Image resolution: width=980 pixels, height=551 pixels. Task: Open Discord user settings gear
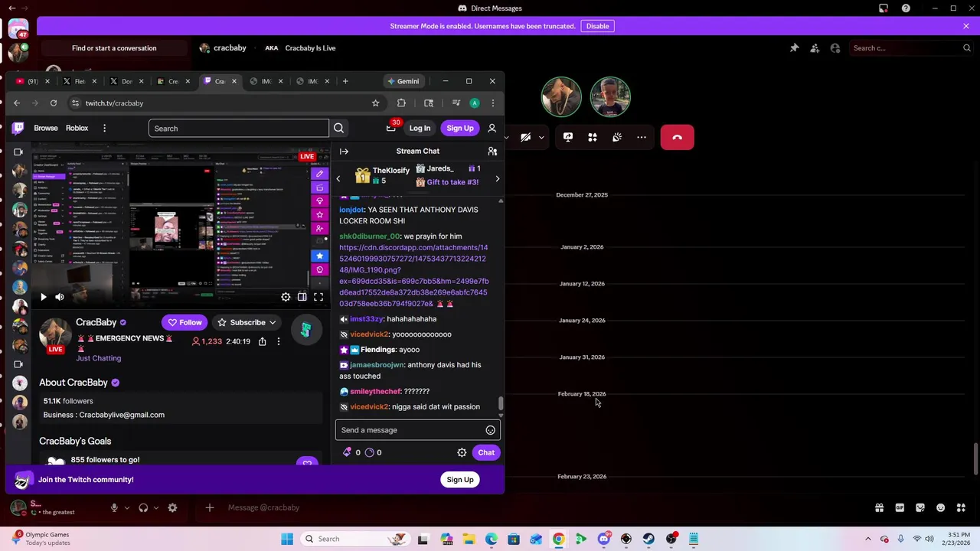pyautogui.click(x=172, y=507)
